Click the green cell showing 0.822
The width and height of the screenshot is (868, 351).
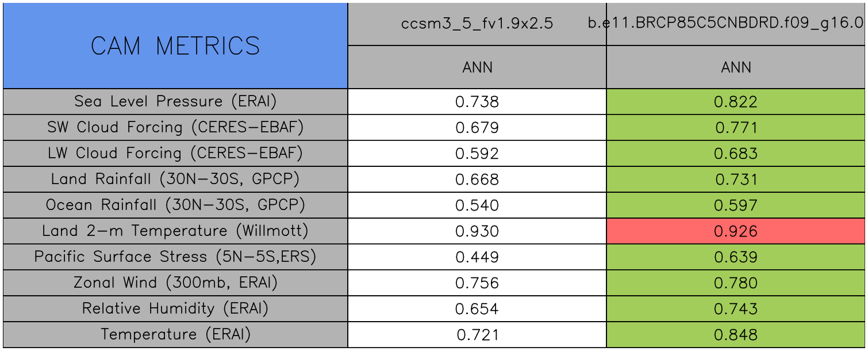736,102
